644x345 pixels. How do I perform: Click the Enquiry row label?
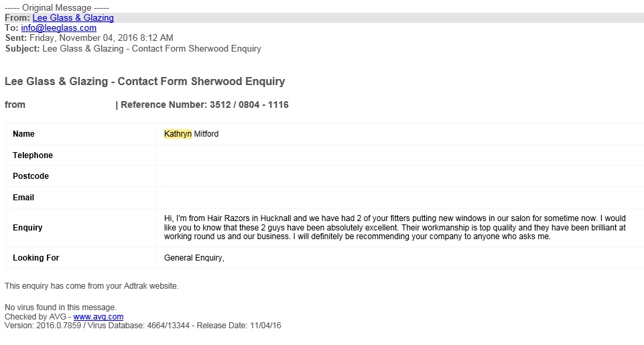tap(27, 228)
